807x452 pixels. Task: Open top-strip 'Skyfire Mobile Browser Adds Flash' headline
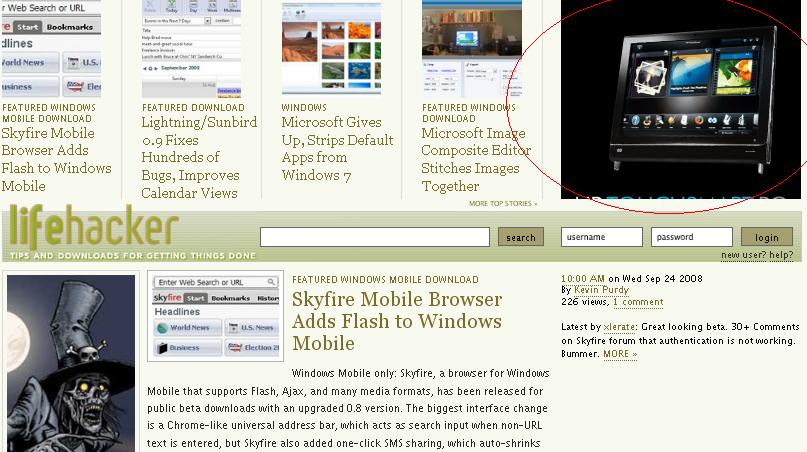click(x=56, y=160)
